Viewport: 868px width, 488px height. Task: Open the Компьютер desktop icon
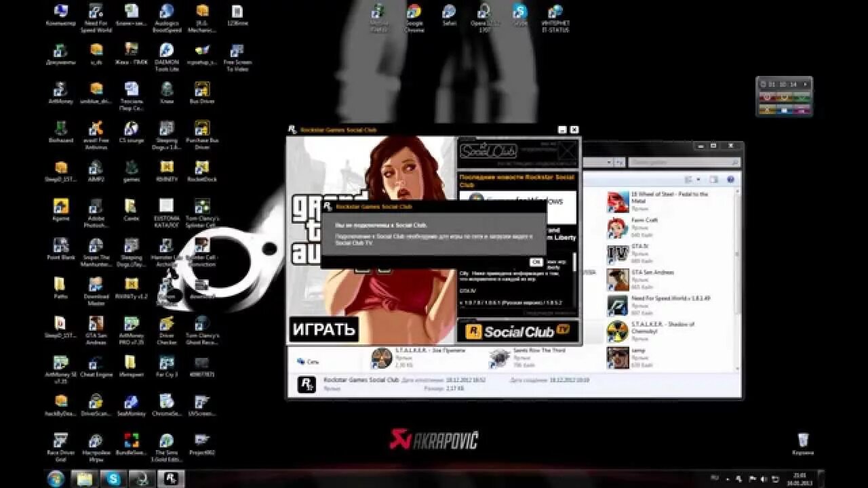(x=61, y=15)
